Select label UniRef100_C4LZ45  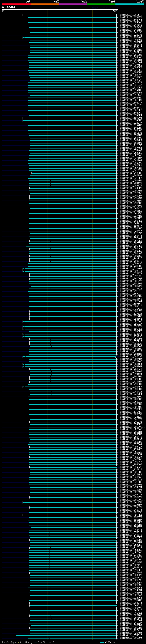pyautogui.click(x=131, y=85)
